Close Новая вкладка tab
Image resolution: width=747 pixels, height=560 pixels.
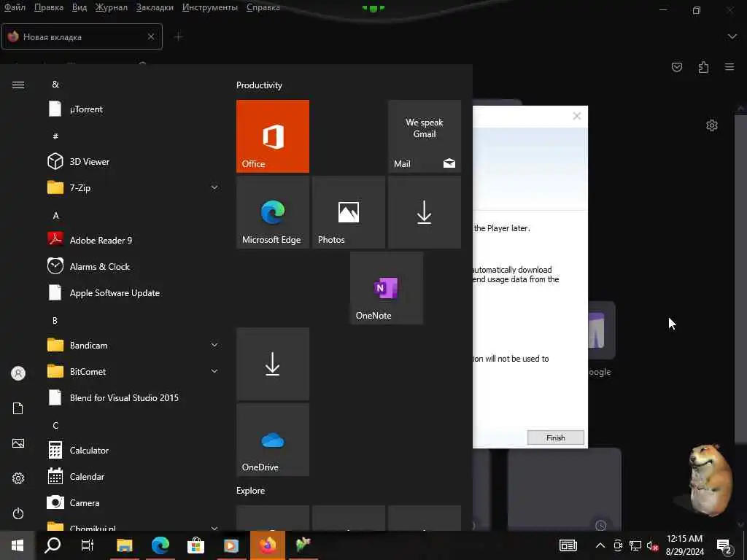pos(150,36)
